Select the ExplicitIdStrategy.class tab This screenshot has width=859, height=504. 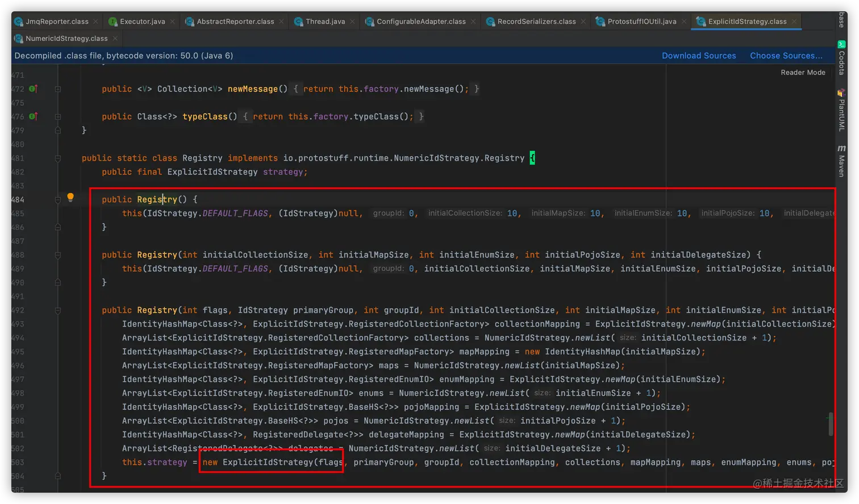747,22
